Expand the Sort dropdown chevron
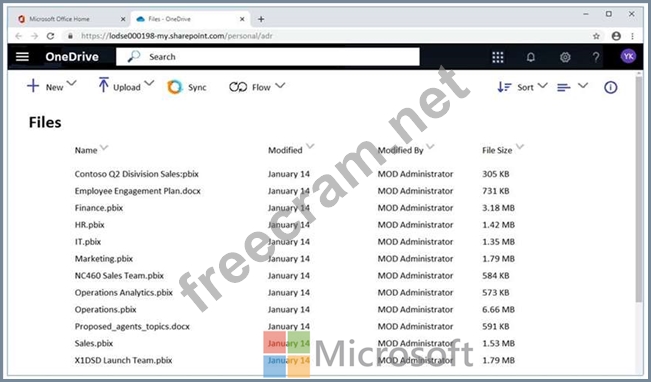 pyautogui.click(x=542, y=86)
